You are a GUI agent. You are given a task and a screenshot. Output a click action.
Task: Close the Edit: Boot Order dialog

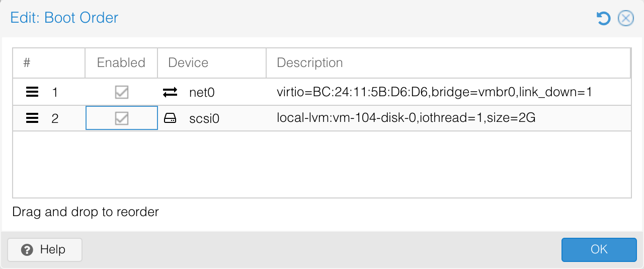[625, 19]
